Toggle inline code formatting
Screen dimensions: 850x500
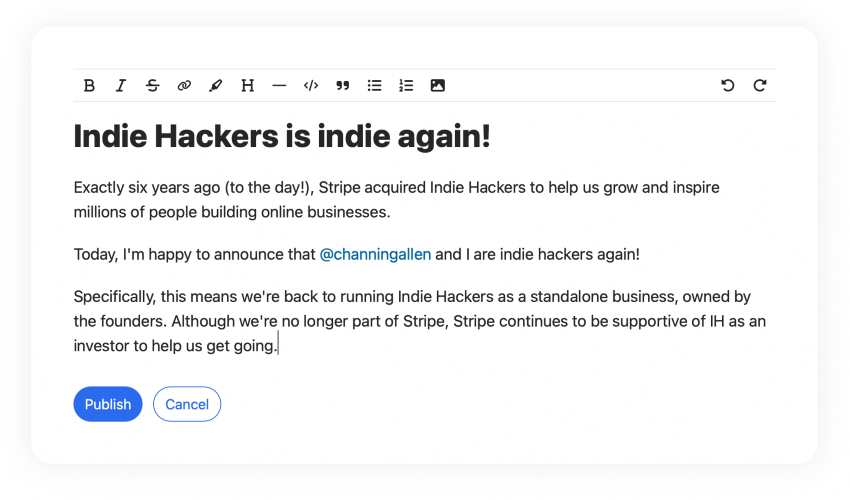pyautogui.click(x=311, y=86)
